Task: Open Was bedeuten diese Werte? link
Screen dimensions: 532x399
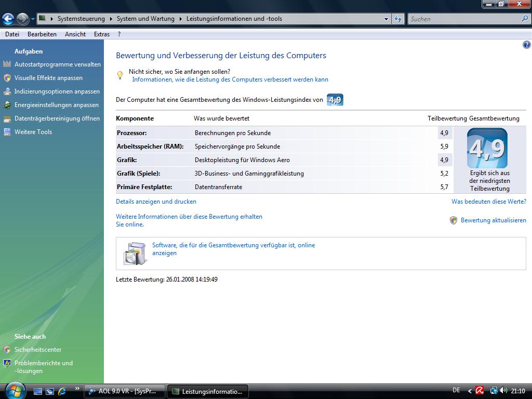Action: (x=489, y=202)
